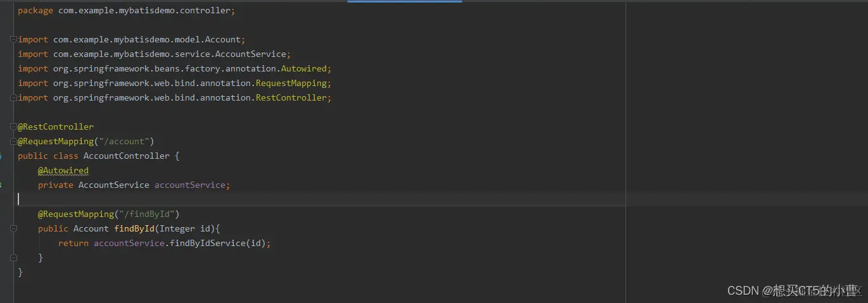The width and height of the screenshot is (868, 303).
Task: Collapse the import block fold marker at the first import
Action: tap(14, 39)
